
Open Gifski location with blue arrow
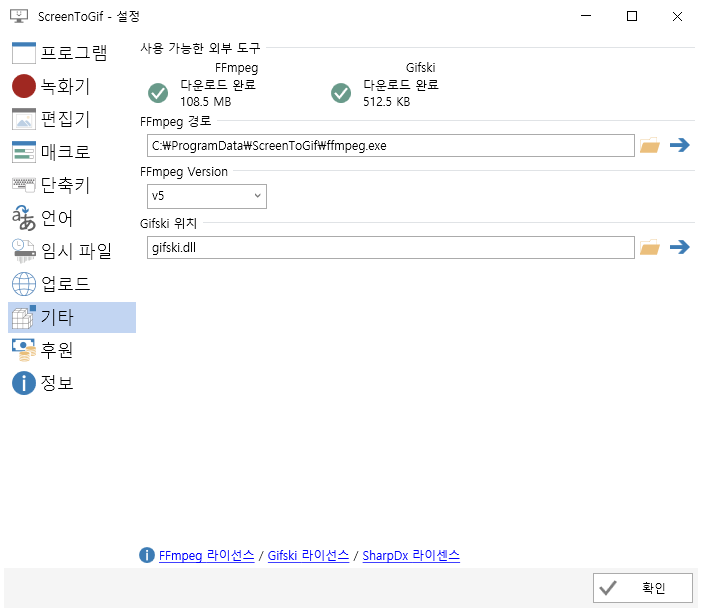(680, 247)
